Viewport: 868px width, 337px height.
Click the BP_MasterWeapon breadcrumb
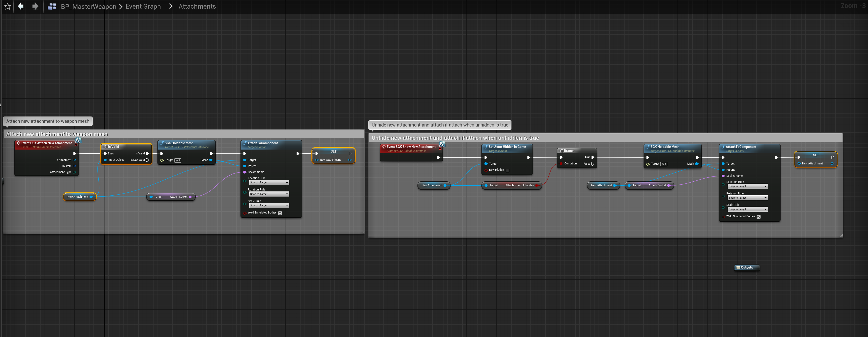click(x=88, y=7)
